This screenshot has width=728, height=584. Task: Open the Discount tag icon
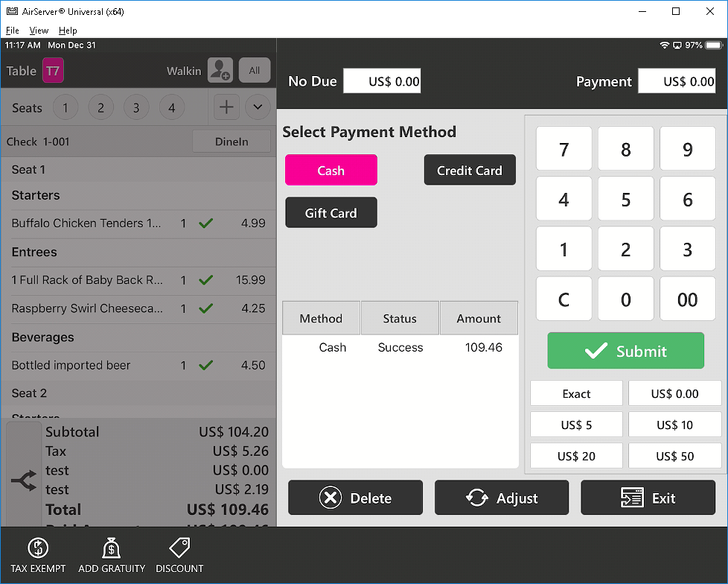pos(179,549)
